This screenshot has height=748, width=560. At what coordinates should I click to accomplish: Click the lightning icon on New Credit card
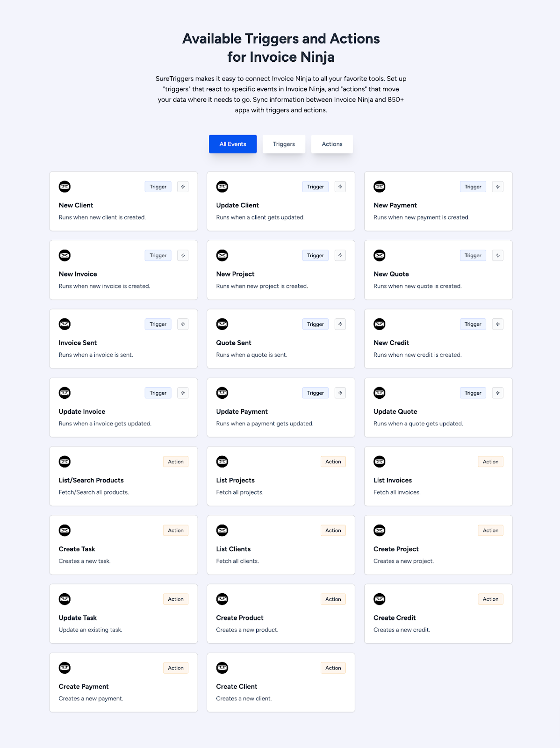(498, 324)
